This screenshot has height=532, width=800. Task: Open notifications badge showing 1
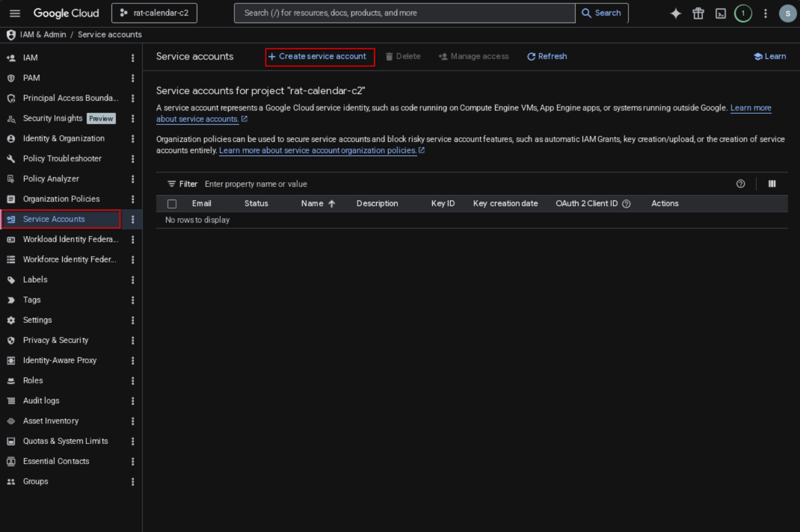coord(743,13)
